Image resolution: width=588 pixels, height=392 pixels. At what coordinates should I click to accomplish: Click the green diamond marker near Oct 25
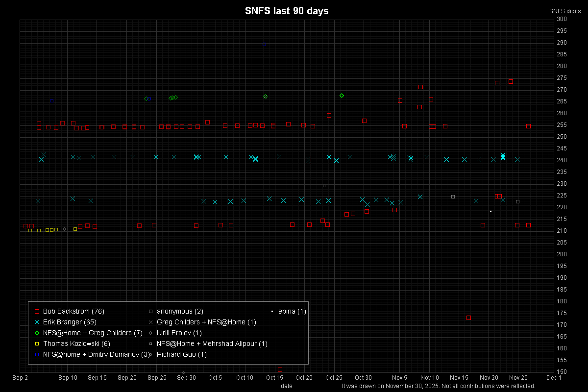click(x=342, y=96)
